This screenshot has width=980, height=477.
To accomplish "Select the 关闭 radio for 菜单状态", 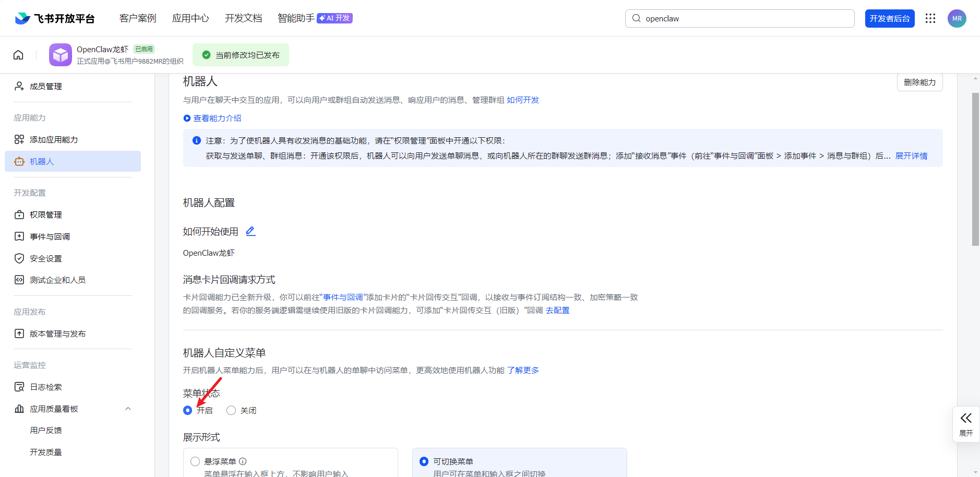I will (231, 410).
